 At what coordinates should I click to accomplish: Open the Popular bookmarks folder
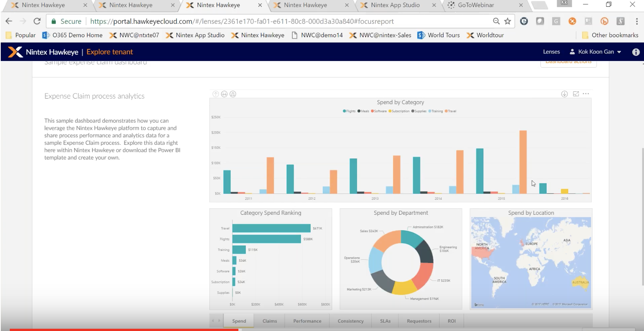tap(21, 35)
